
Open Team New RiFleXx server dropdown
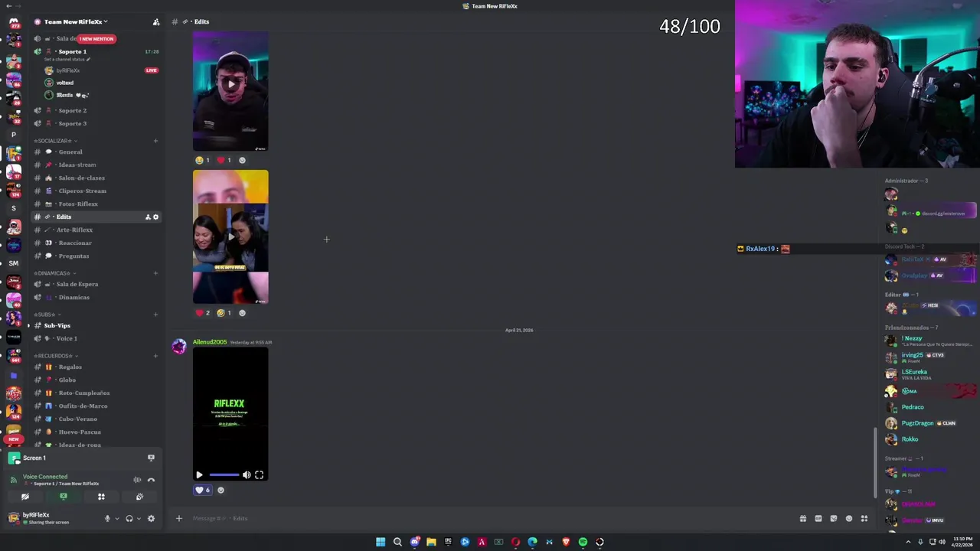[x=76, y=21]
